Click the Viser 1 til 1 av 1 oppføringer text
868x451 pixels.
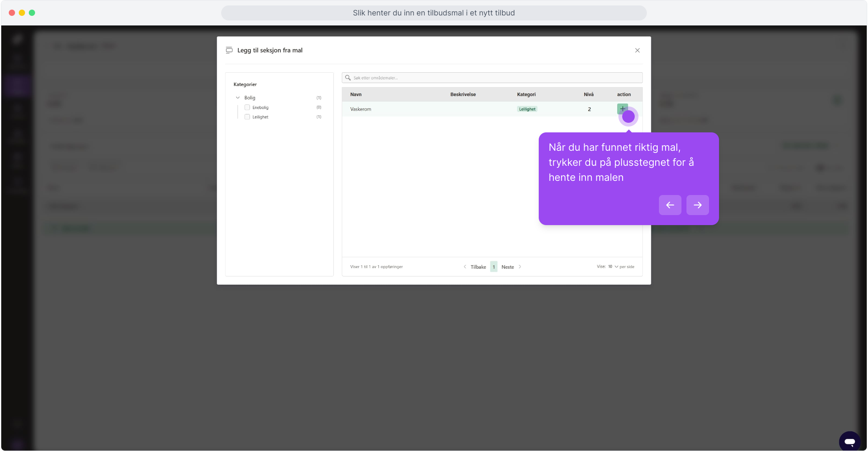[376, 266]
